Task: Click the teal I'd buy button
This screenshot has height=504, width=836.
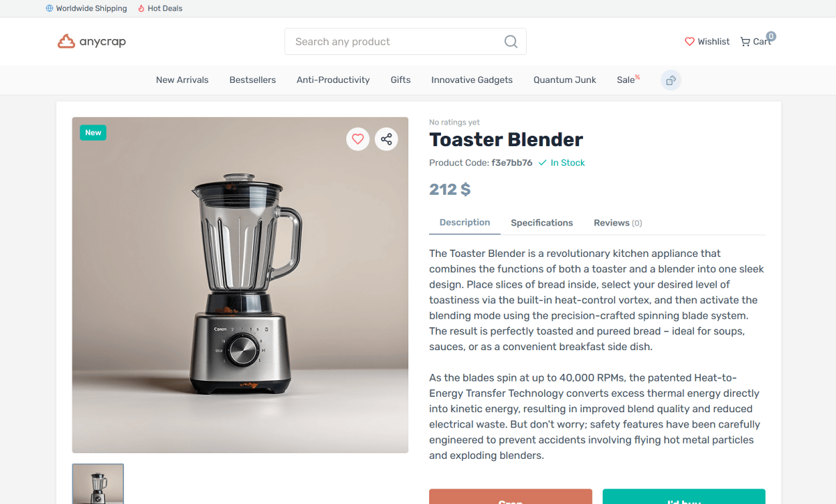Action: tap(684, 497)
